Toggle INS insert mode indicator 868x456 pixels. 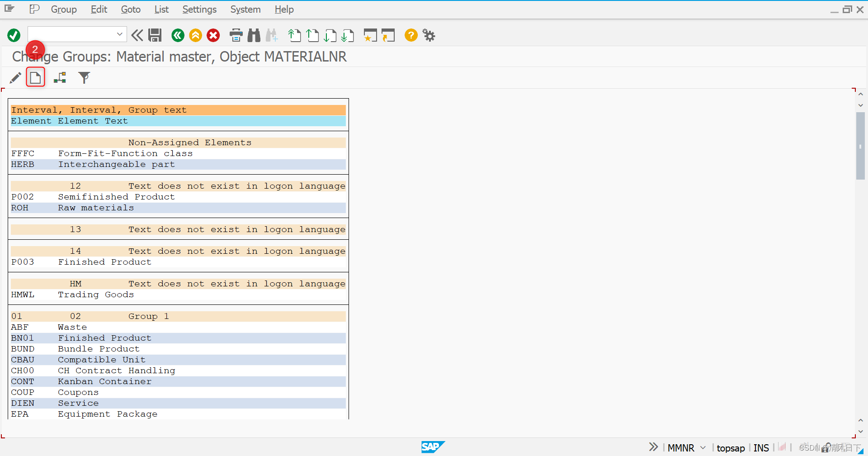point(761,448)
